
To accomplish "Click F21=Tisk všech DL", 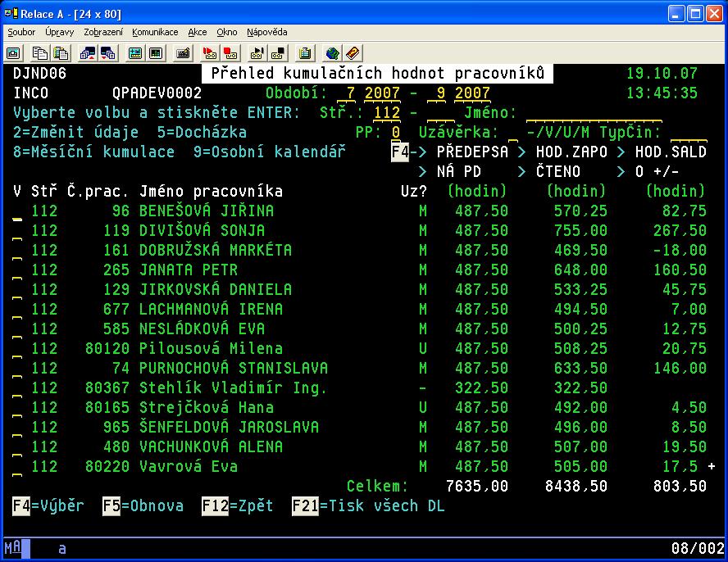I will pos(368,505).
